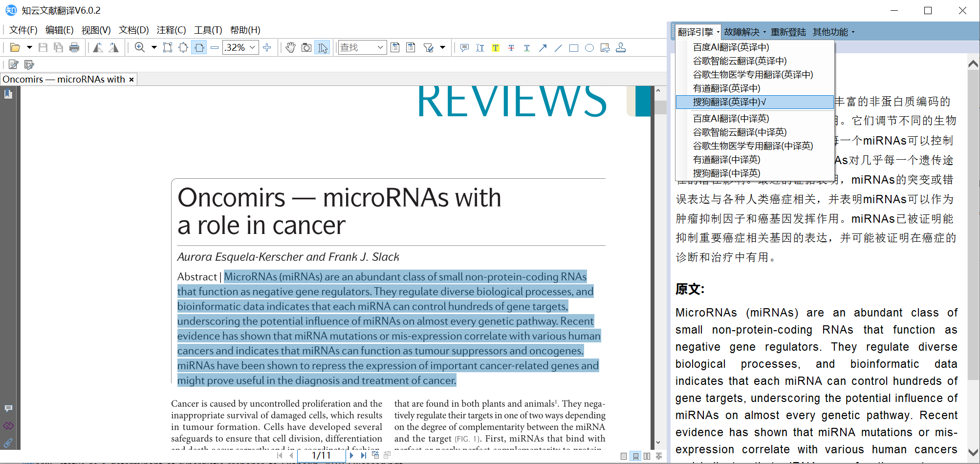Image resolution: width=980 pixels, height=464 pixels.
Task: Select the stamp tool
Action: point(621,47)
